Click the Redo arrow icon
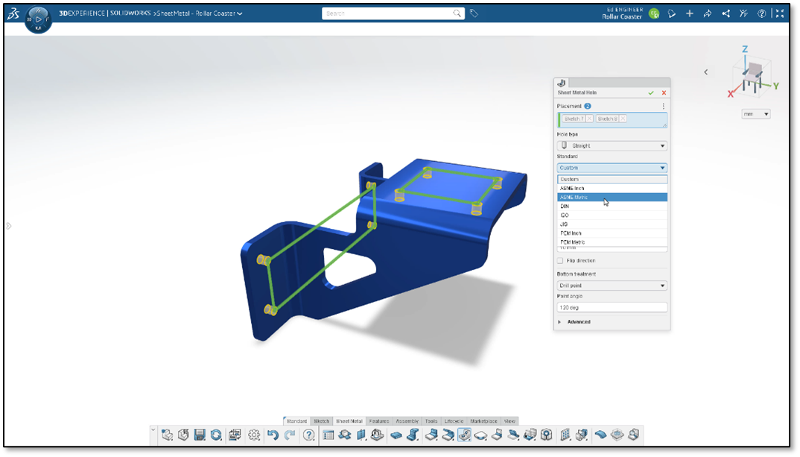 [289, 435]
